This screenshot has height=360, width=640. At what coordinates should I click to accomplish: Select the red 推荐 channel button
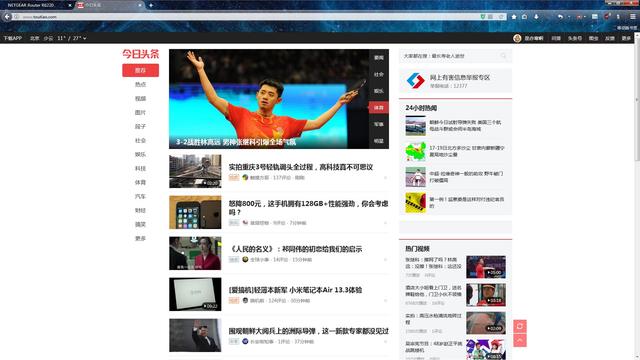tap(140, 70)
